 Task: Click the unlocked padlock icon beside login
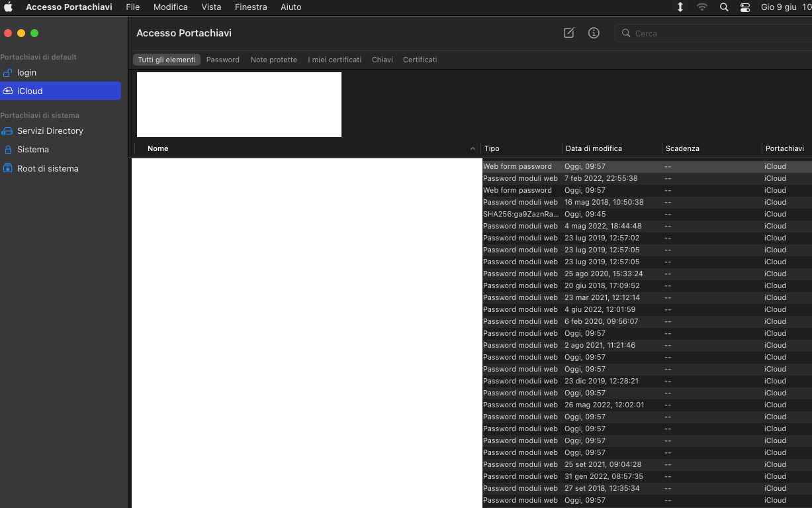click(7, 73)
